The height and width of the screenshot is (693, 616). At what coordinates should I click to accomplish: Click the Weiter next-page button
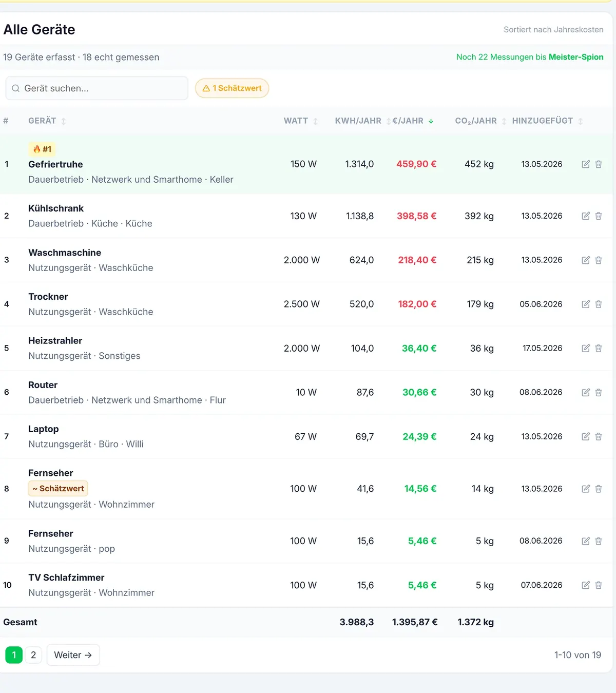pos(73,655)
